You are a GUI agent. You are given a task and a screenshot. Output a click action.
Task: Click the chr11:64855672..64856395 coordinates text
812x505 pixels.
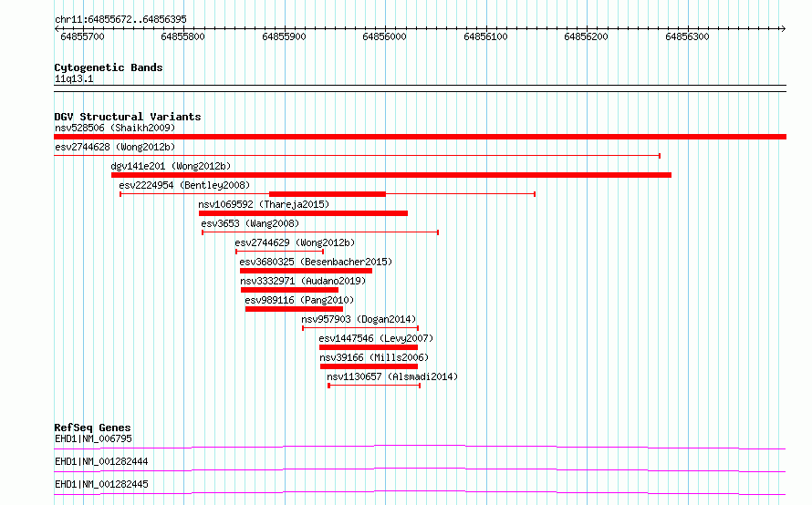point(120,19)
